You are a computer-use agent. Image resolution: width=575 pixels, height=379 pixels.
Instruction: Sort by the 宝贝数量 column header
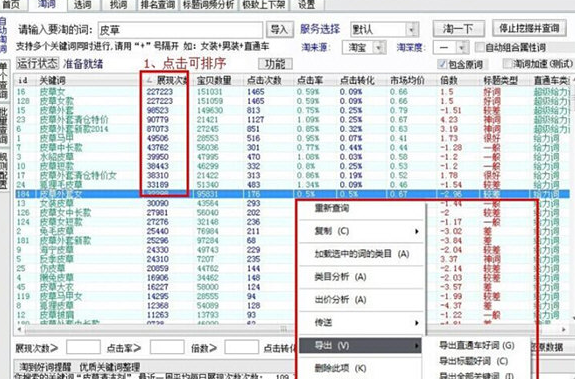click(x=217, y=80)
